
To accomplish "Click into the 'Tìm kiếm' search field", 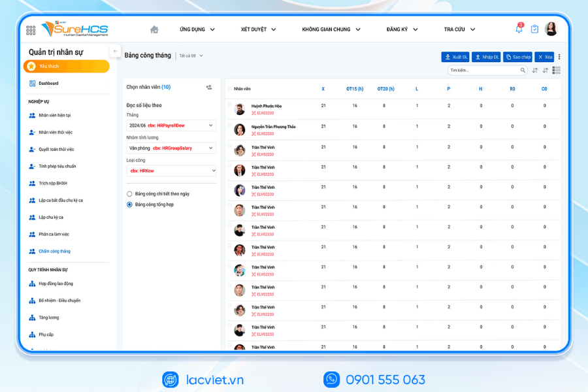I will pyautogui.click(x=483, y=71).
